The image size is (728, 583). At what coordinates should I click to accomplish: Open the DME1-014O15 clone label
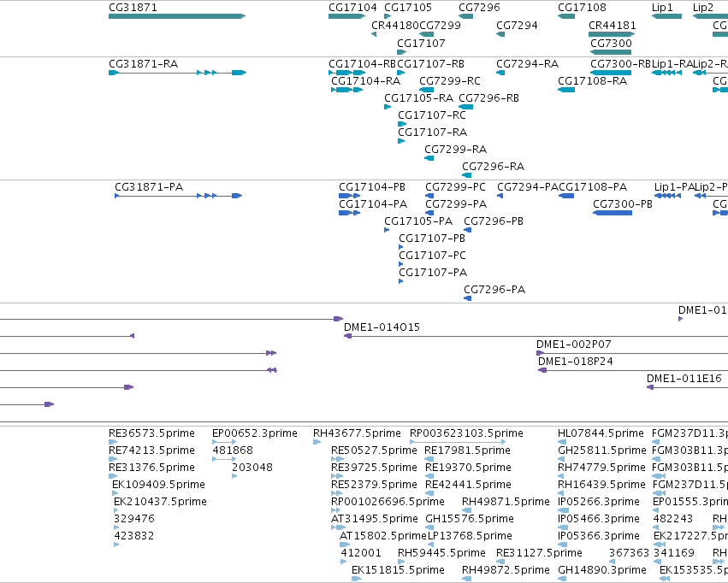pyautogui.click(x=382, y=327)
